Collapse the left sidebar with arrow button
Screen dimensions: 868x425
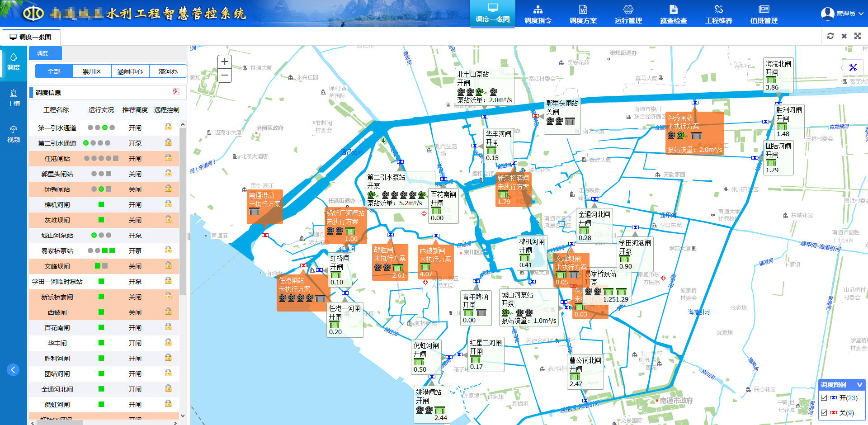click(13, 370)
